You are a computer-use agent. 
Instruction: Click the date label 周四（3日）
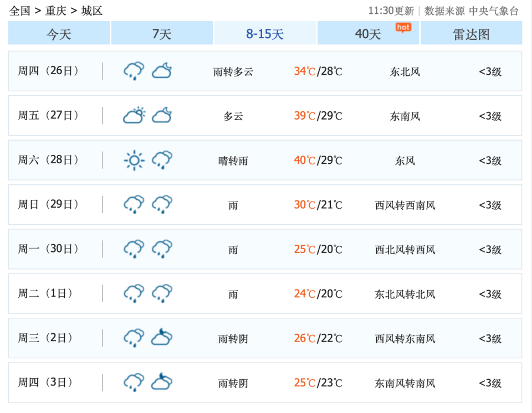click(45, 383)
